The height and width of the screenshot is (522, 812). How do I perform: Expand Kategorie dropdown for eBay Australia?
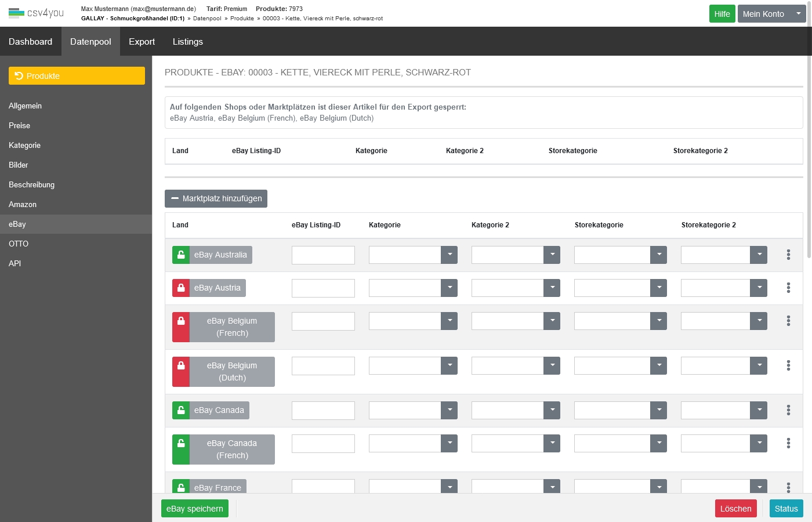click(449, 255)
